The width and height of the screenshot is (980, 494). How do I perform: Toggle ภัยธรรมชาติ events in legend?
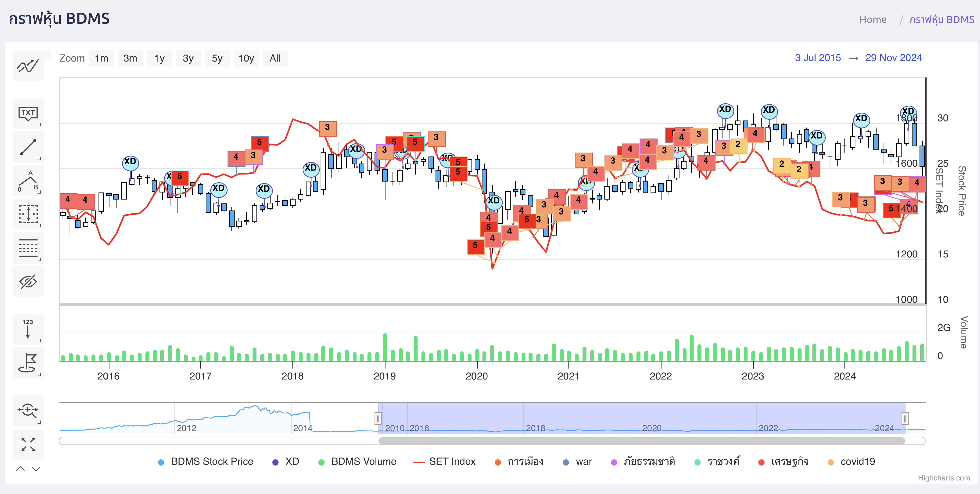point(643,462)
